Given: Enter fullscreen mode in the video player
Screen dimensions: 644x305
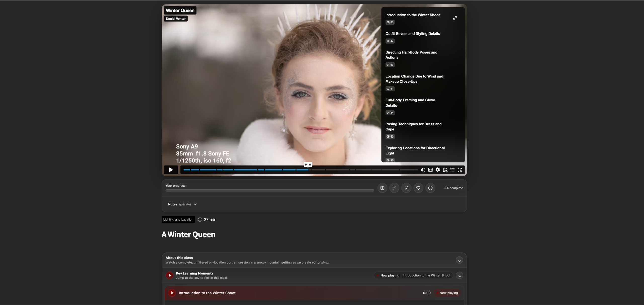Looking at the screenshot, I should coord(460,170).
